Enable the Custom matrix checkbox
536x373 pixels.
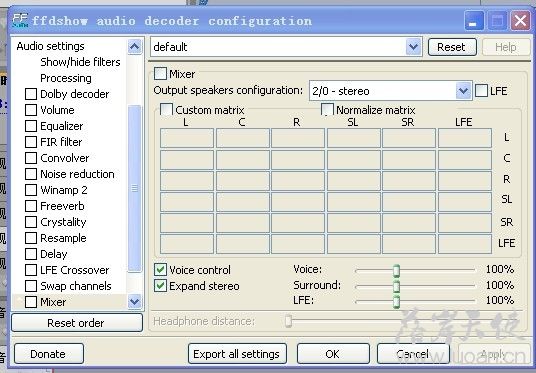click(x=166, y=110)
